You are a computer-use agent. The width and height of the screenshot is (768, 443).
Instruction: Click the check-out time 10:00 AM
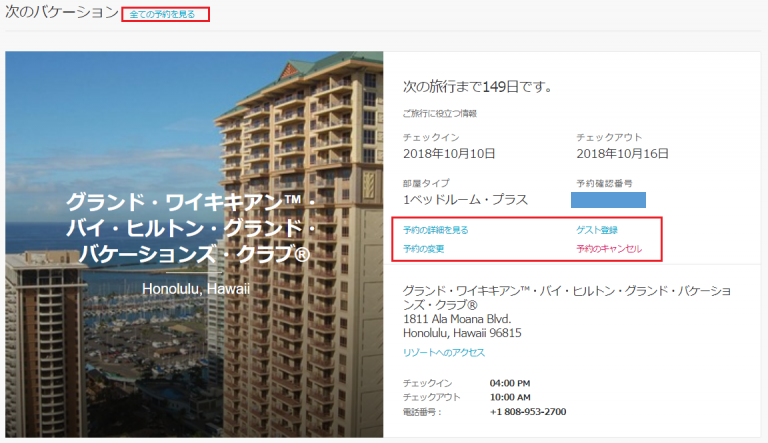(x=510, y=397)
